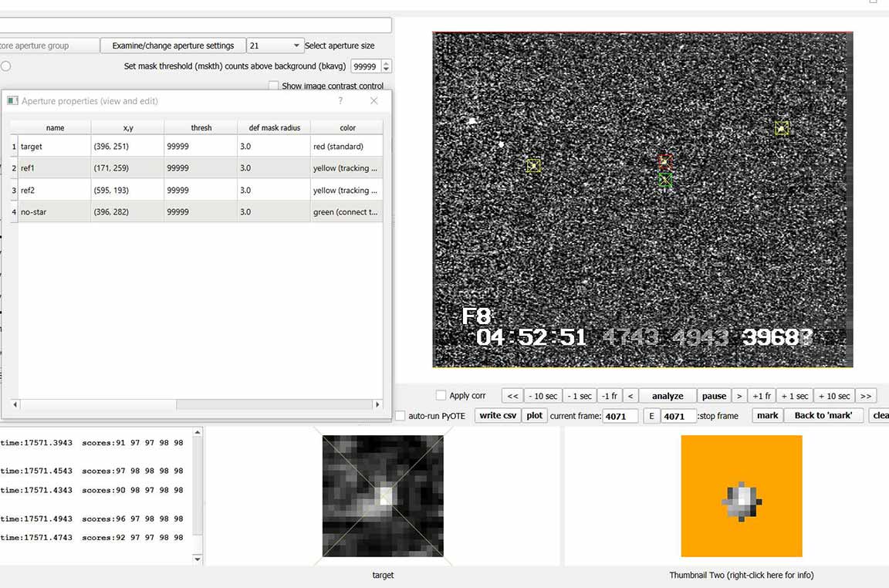Select the 'ref2' name cell
The image size is (889, 588).
[x=55, y=190]
